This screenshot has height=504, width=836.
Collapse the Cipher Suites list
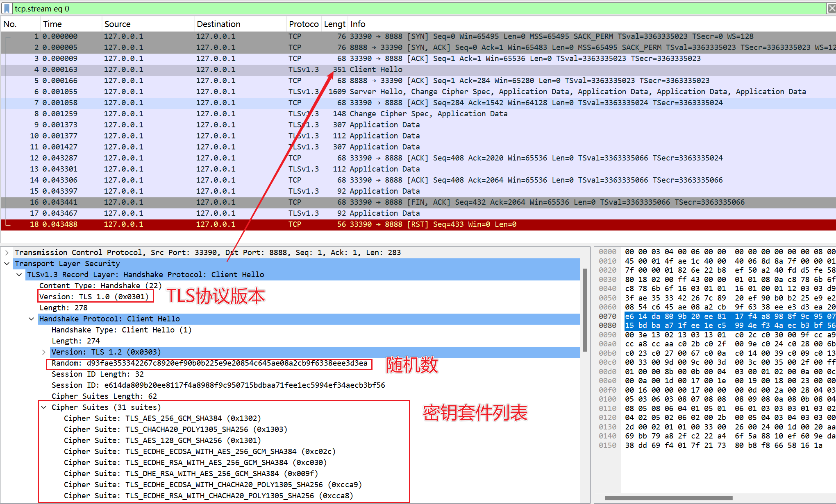click(44, 407)
